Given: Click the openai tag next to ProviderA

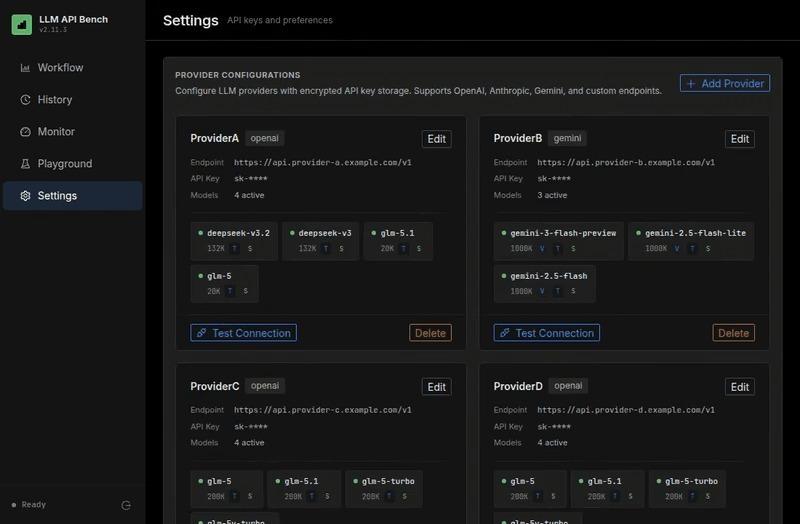Looking at the screenshot, I should [x=264, y=138].
